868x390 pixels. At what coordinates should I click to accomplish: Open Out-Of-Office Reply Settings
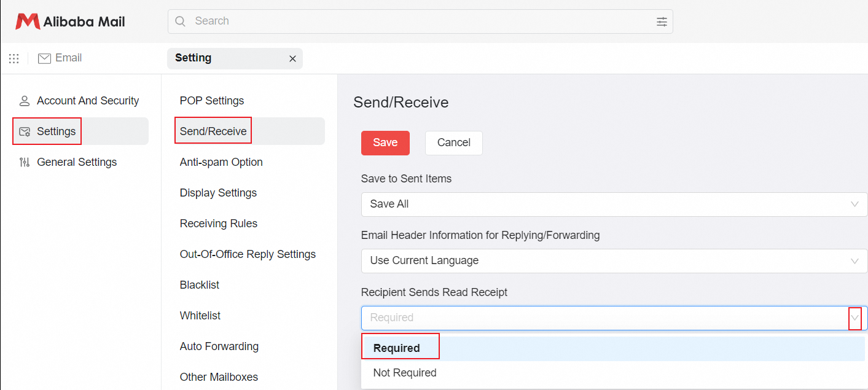click(248, 254)
